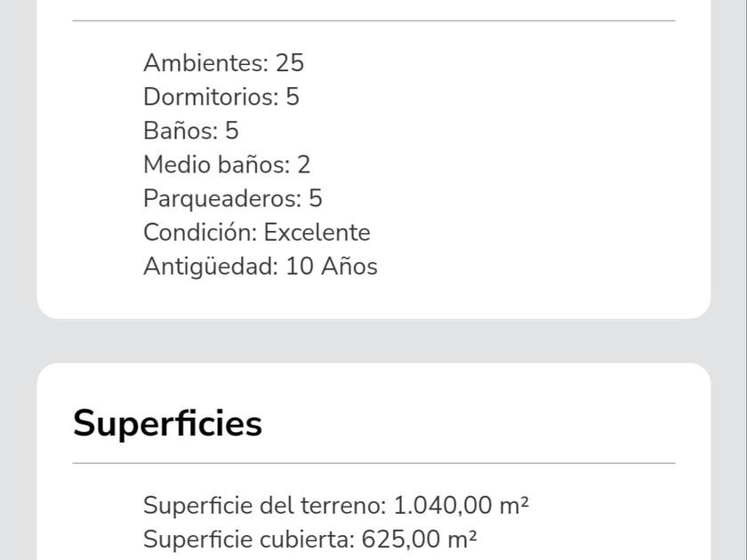Select the Dormitorios: 5 entry
747x560 pixels.
[221, 97]
